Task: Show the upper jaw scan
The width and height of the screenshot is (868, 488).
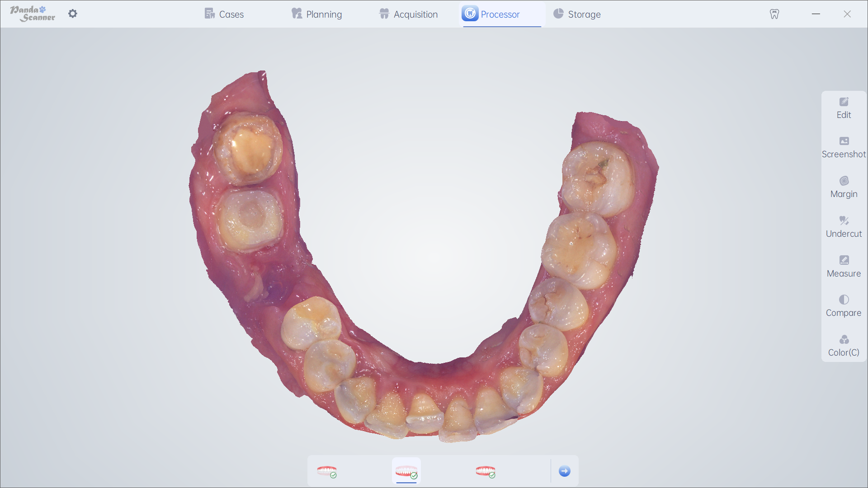Action: 326,472
